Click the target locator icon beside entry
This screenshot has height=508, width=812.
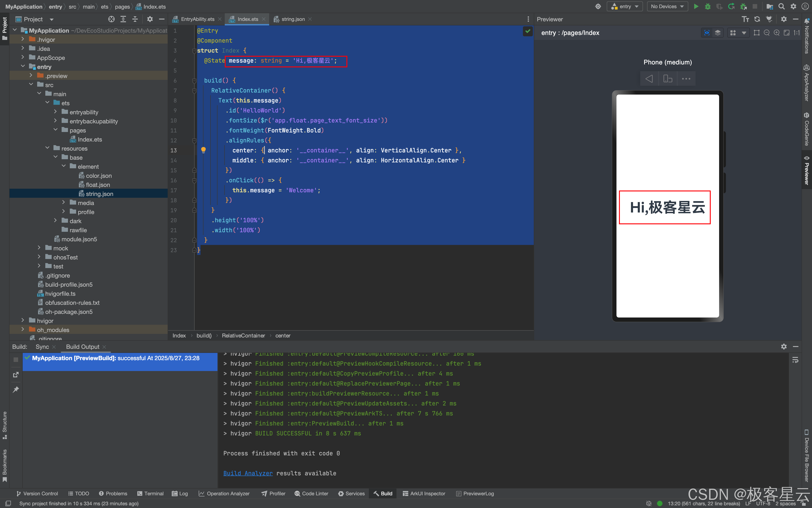tap(598, 6)
